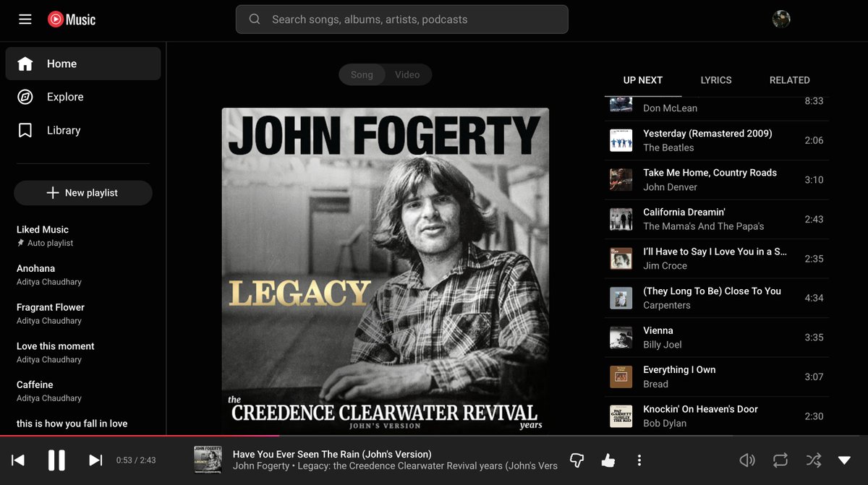Click the Jim Croce song thumbnail
Viewport: 868px width, 485px height.
point(621,259)
